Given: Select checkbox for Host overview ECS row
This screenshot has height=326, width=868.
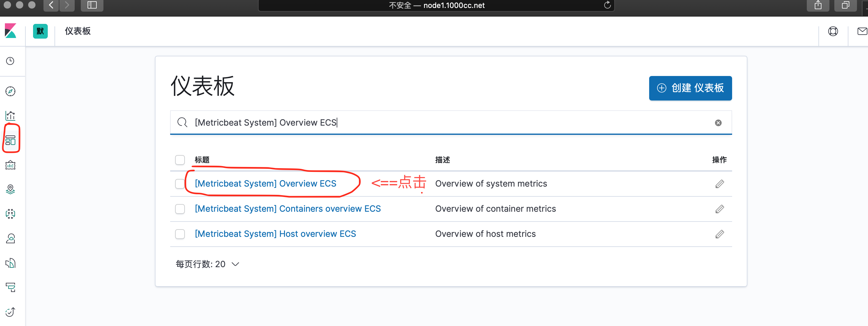Looking at the screenshot, I should point(180,234).
